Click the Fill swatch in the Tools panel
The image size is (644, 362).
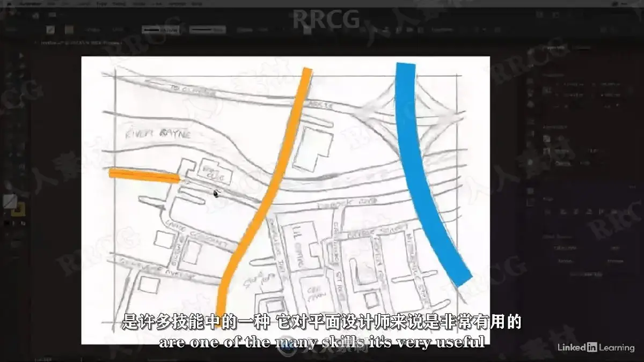point(9,202)
